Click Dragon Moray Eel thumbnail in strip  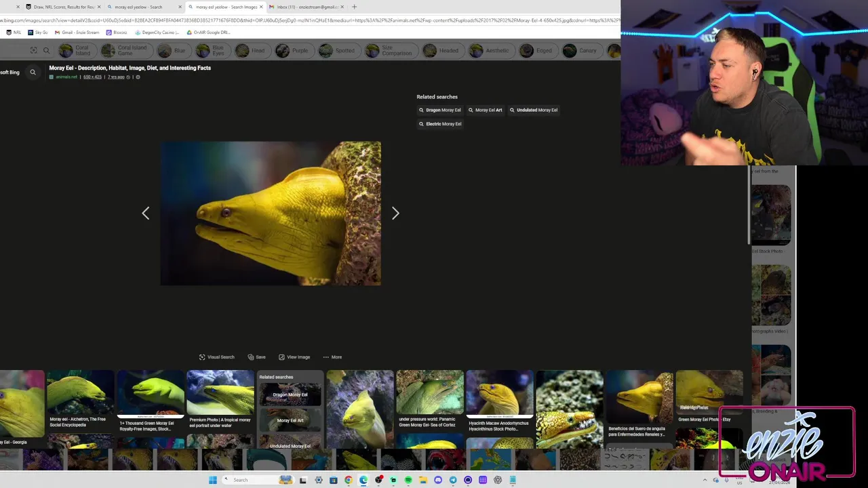click(x=290, y=394)
